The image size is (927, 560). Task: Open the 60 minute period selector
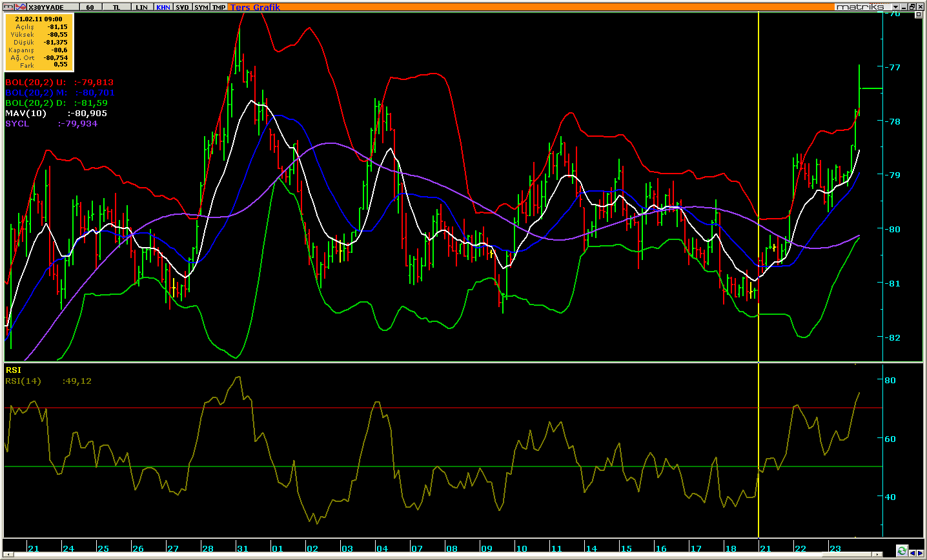tap(90, 6)
